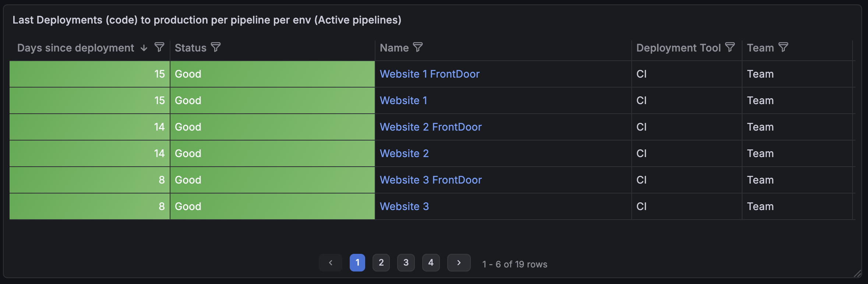Open Website 2 FrontDoor link
This screenshot has height=284, width=868.
click(x=431, y=127)
